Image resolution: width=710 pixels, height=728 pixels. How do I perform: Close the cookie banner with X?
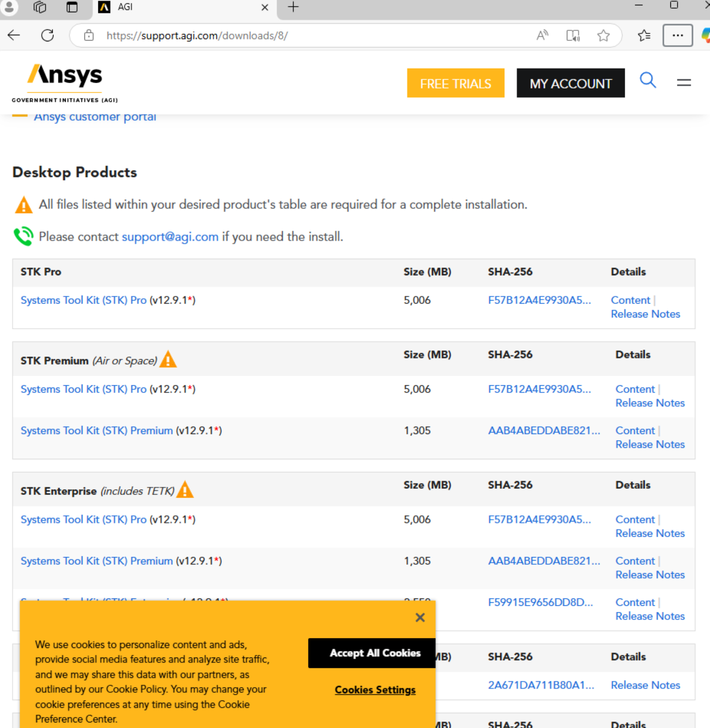point(420,618)
